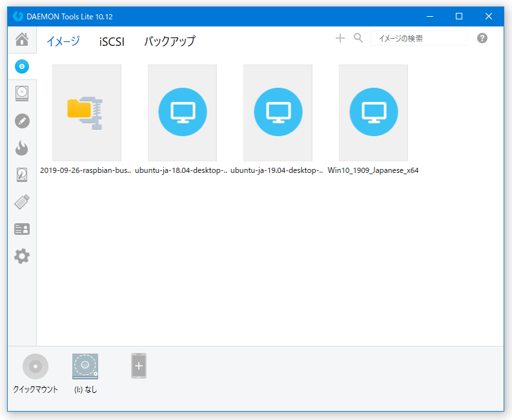Viewport: 512px width, 420px height.
Task: Open the virtual drive sidebar icon
Action: (22, 94)
